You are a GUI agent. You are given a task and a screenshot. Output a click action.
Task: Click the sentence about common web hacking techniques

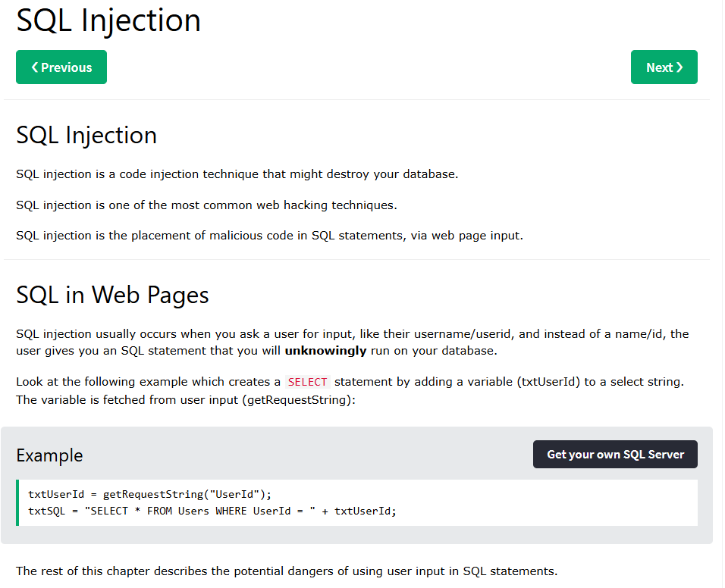pyautogui.click(x=206, y=205)
